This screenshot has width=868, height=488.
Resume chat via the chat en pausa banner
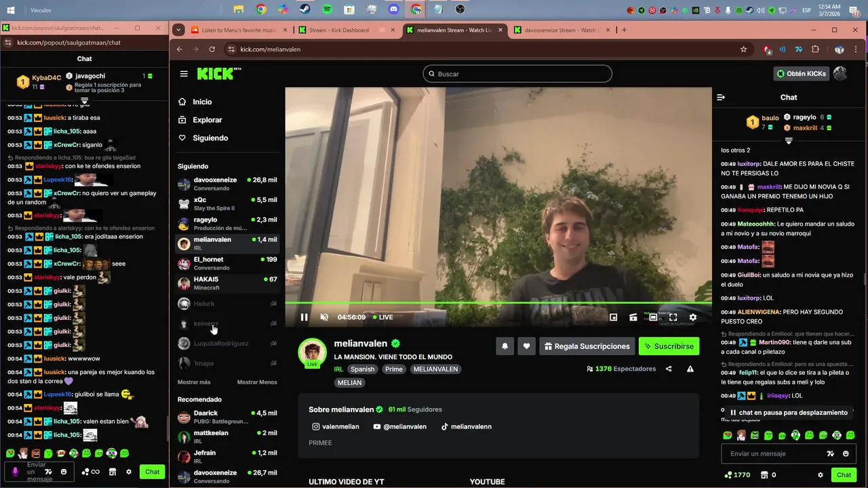coord(787,413)
